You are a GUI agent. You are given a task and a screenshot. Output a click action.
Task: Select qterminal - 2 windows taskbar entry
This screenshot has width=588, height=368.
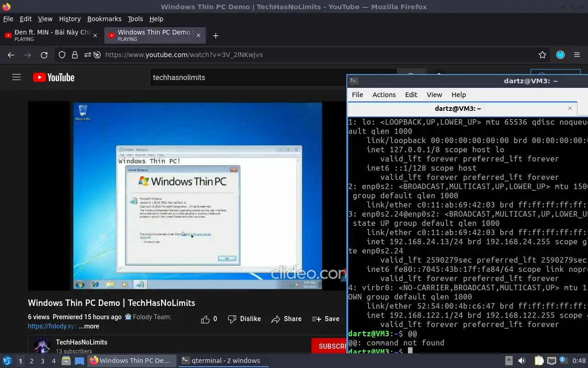(224, 361)
